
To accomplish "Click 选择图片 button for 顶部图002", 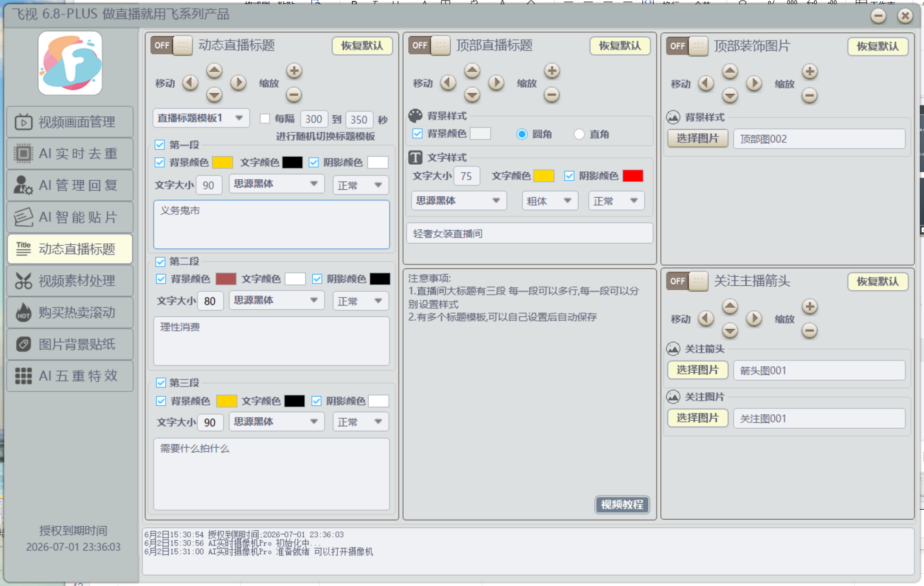I will pos(697,138).
